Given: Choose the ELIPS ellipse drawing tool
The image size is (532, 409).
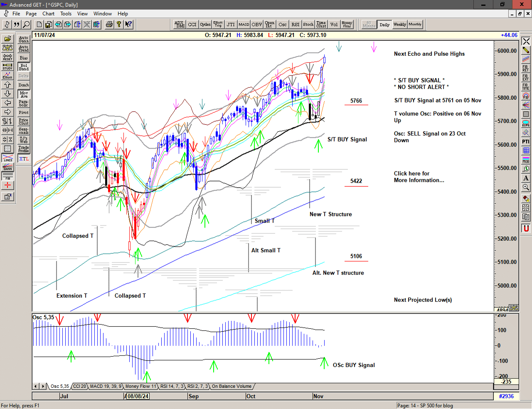Looking at the screenshot, I should tap(526, 123).
